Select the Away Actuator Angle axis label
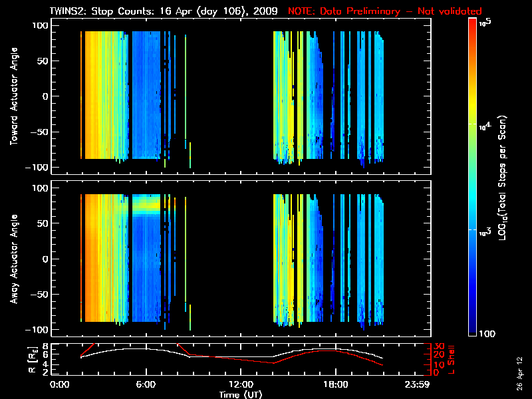Viewport: 532px width, 399px height. [x=13, y=259]
